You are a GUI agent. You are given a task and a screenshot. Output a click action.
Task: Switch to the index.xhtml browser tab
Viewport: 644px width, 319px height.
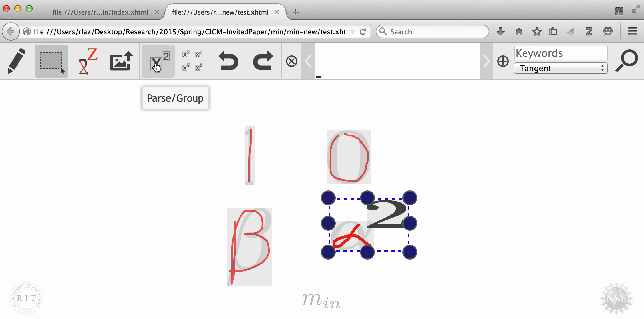tap(100, 12)
